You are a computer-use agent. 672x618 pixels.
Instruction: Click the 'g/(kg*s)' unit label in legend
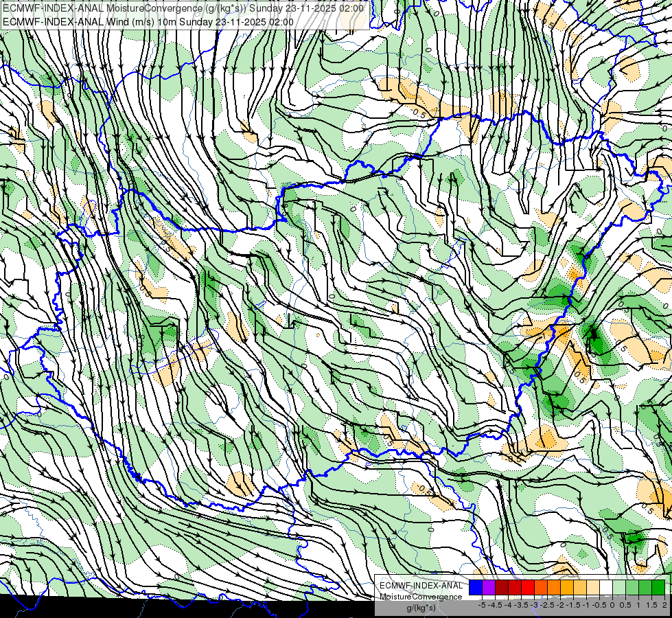tap(421, 608)
